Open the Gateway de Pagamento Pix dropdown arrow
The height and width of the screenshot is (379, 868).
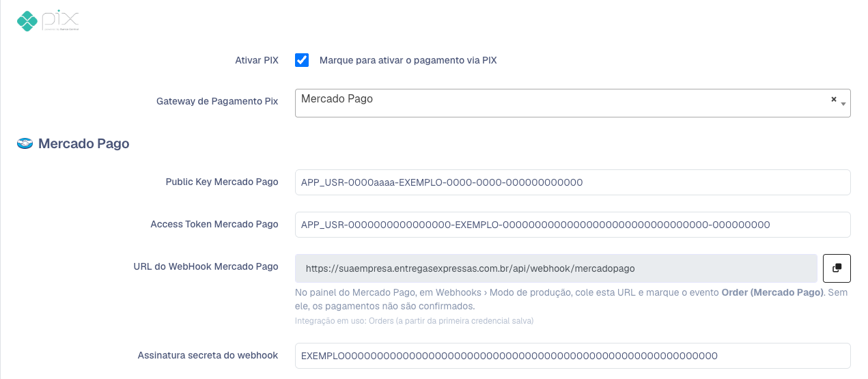[843, 104]
